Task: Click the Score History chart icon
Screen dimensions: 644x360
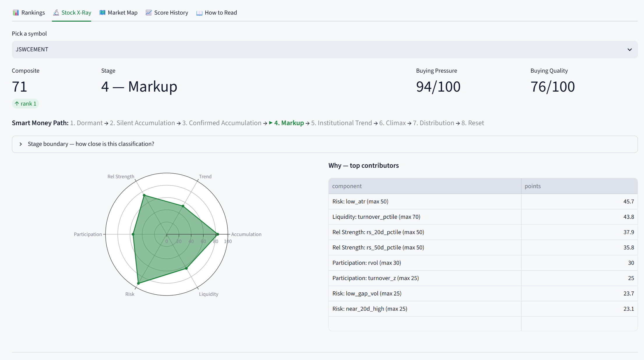Action: pyautogui.click(x=149, y=13)
